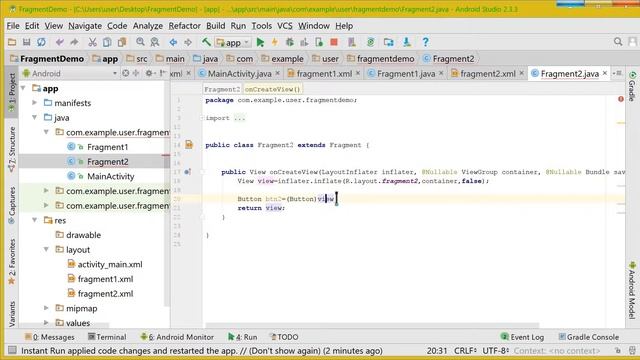Viewport: 640px width, 360px height.
Task: Click the Find magnifier icon
Action: pos(140,42)
